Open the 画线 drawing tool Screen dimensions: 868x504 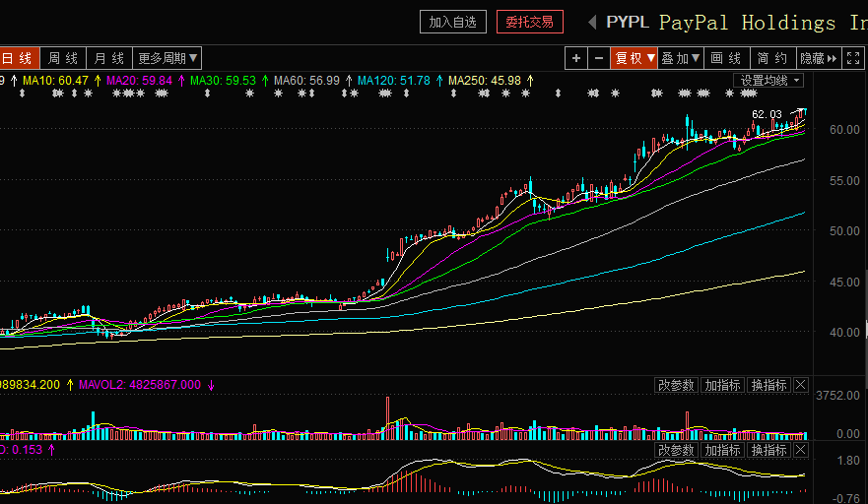pos(726,58)
